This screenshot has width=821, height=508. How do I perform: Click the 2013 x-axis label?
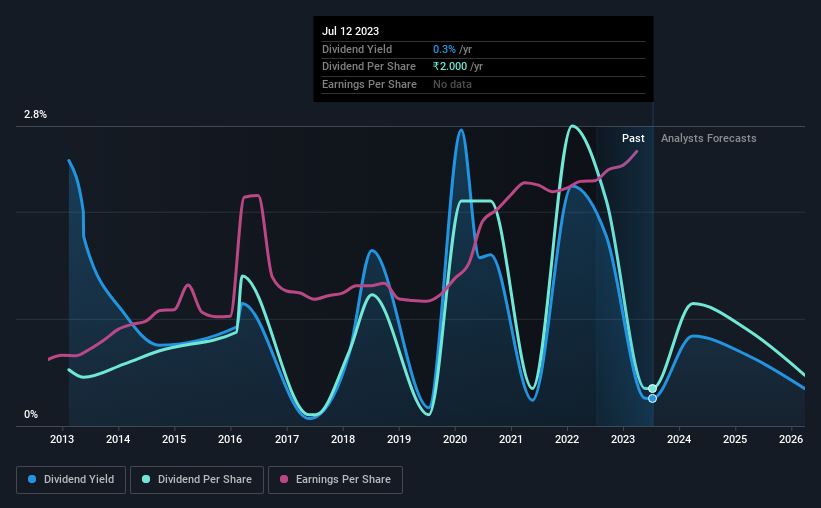[x=62, y=439]
